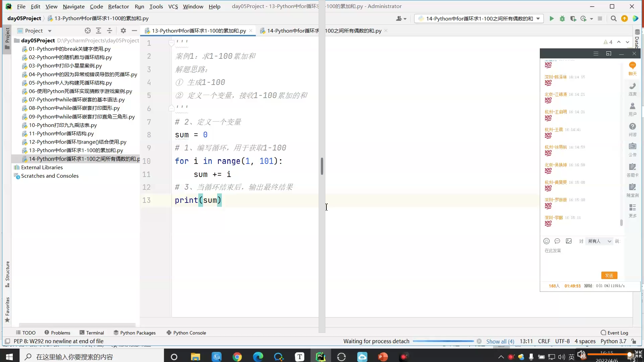Toggle read-only lock in status bar
Screen dimensions: 644x362
tap(634, 342)
